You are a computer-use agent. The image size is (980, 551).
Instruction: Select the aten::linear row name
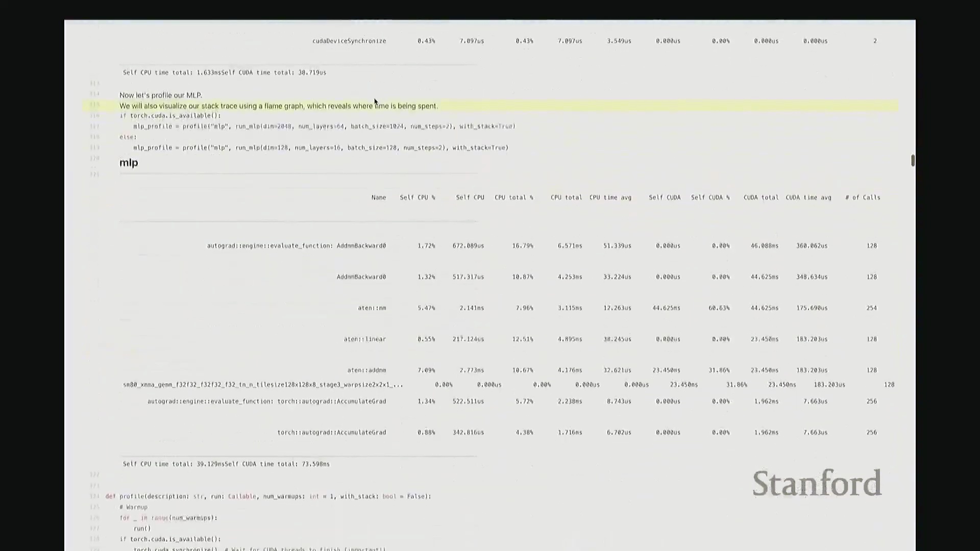pos(364,339)
